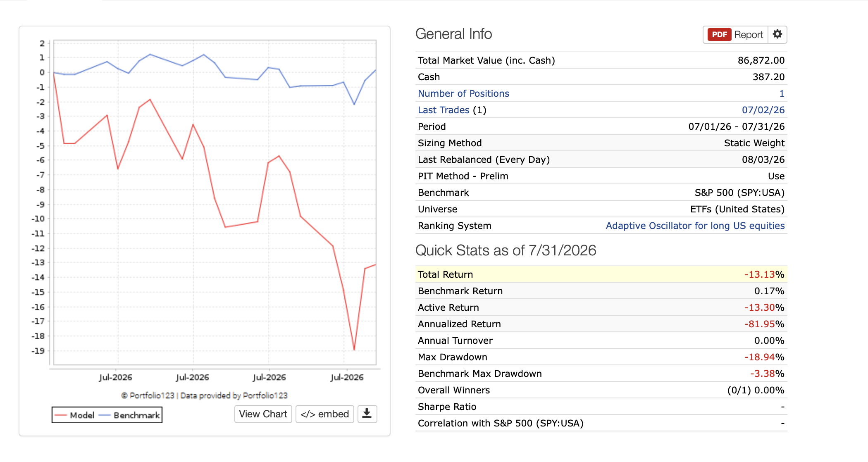Open the report settings gear icon
868x462 pixels.
[777, 34]
